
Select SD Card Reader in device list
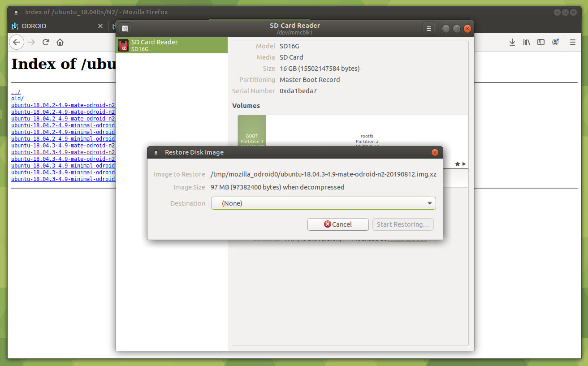point(172,45)
